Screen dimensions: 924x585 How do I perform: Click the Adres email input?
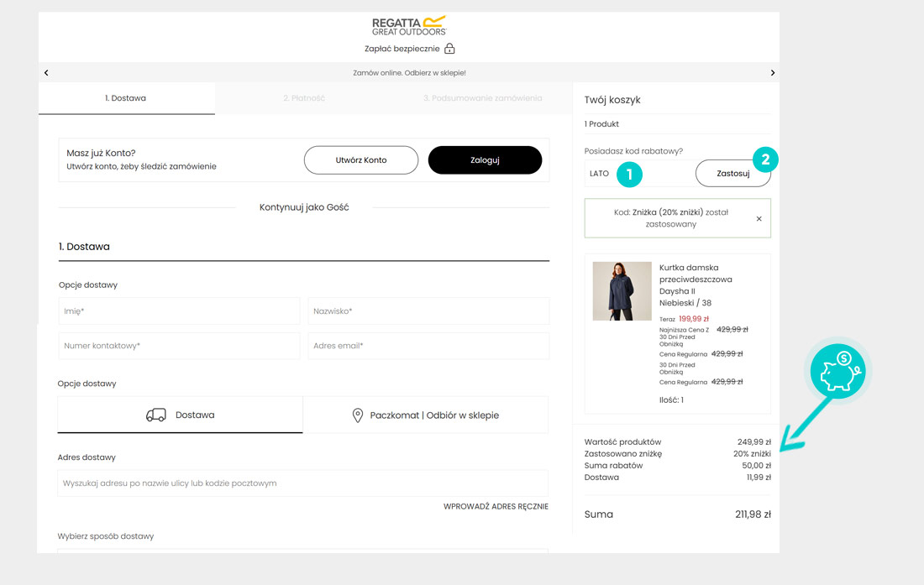(x=428, y=346)
